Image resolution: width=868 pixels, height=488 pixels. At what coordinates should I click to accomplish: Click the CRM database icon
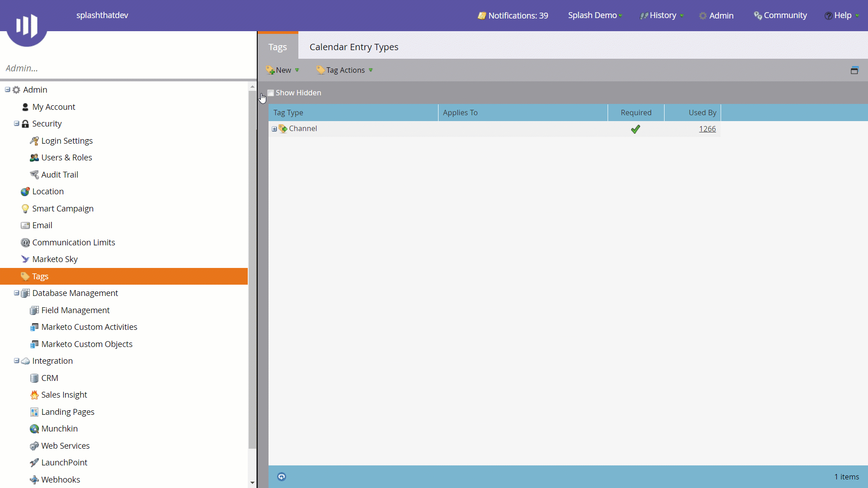click(x=34, y=378)
